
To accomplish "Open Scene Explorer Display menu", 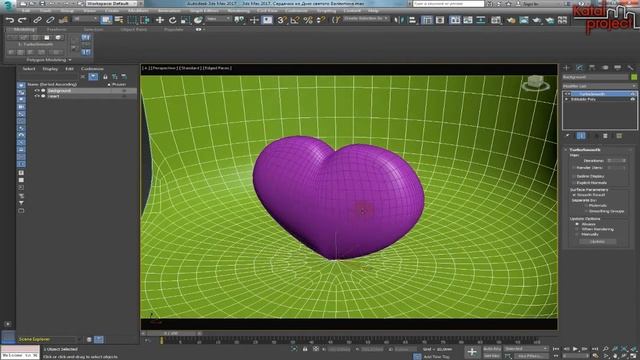I will point(50,69).
